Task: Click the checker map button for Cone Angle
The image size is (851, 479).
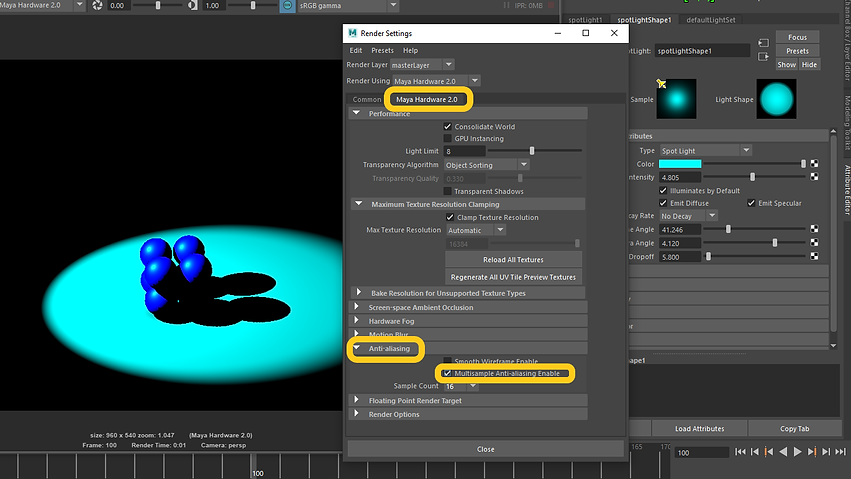Action: pos(814,229)
